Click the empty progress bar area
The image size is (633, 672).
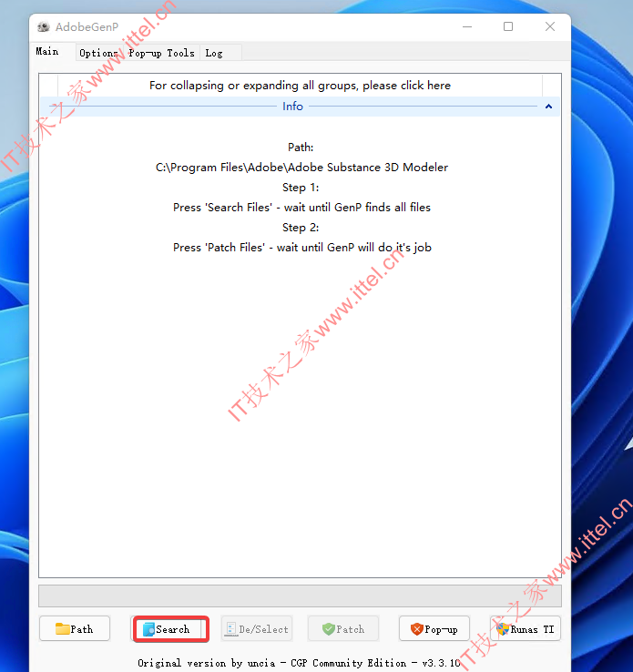(x=300, y=596)
